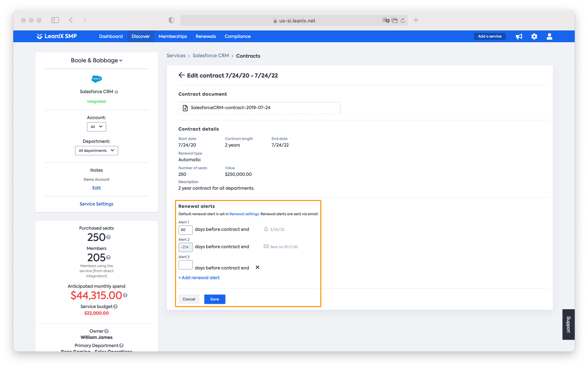
Task: Save the contract changes
Action: click(x=215, y=299)
